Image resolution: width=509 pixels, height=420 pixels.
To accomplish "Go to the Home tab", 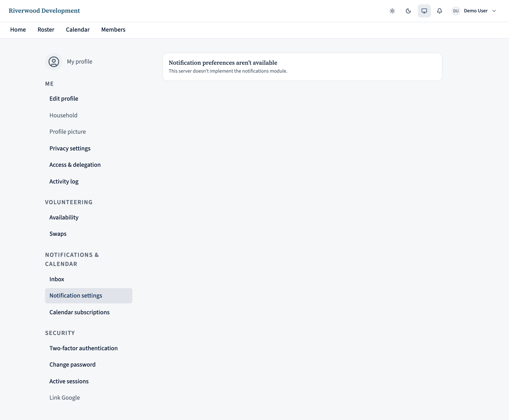I will click(x=18, y=29).
